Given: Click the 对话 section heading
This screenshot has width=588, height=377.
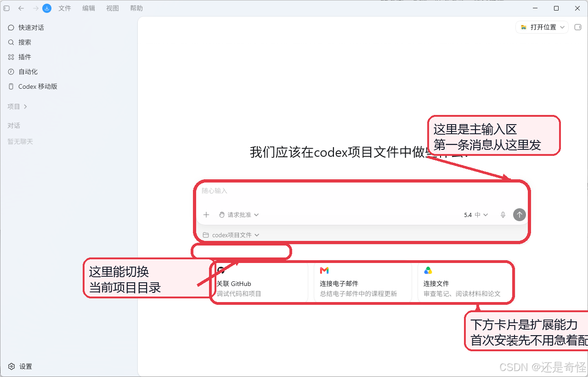Looking at the screenshot, I should [x=14, y=126].
